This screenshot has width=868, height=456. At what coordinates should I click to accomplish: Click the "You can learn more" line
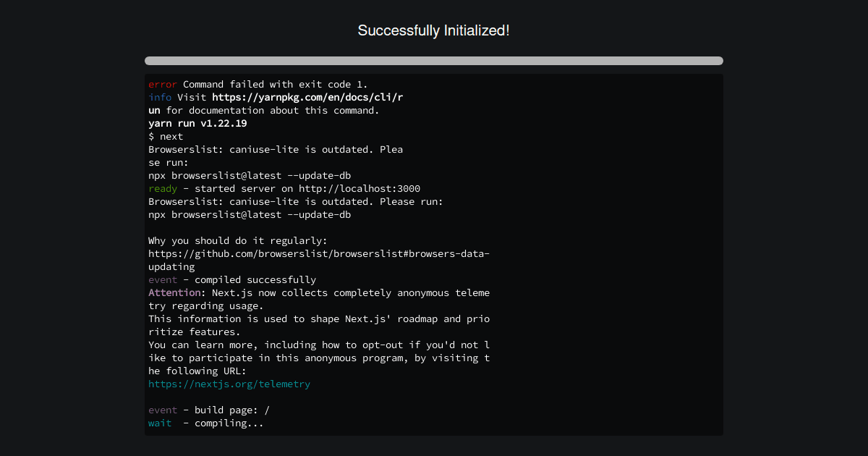318,345
